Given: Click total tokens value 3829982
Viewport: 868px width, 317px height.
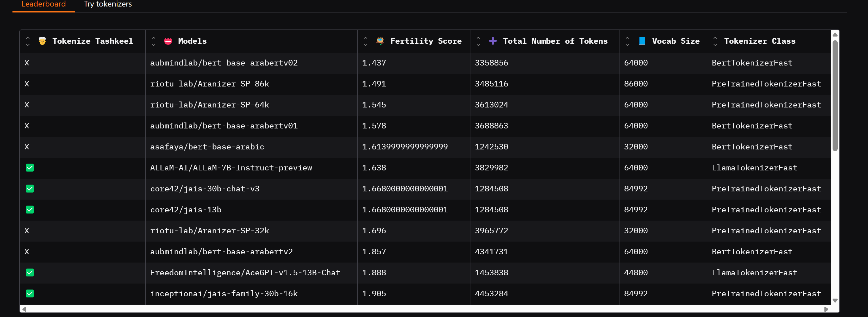Looking at the screenshot, I should tap(491, 168).
